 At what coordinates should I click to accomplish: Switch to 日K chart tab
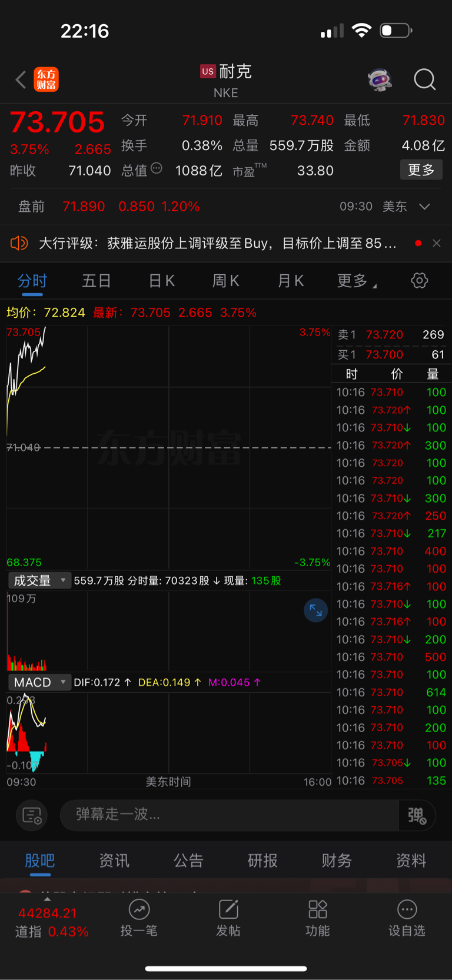[162, 281]
